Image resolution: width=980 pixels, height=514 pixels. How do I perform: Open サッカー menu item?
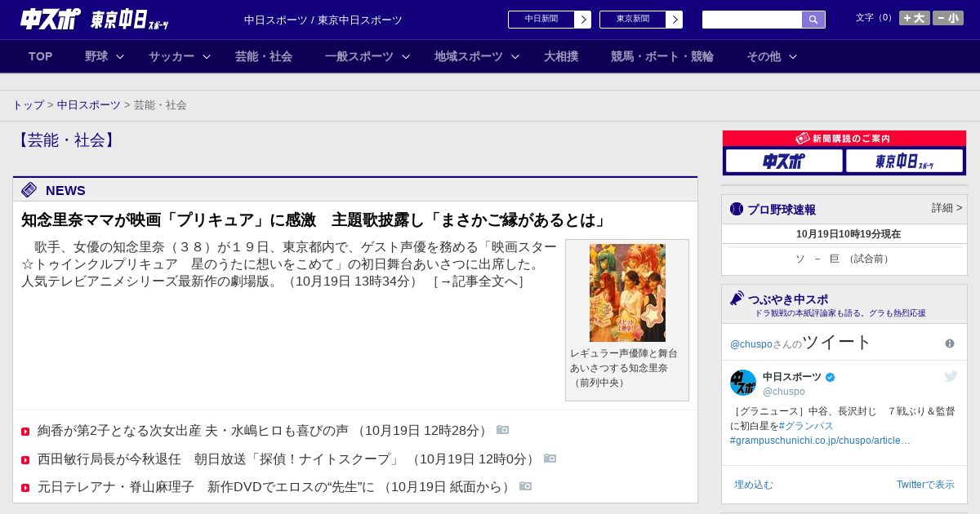point(171,56)
